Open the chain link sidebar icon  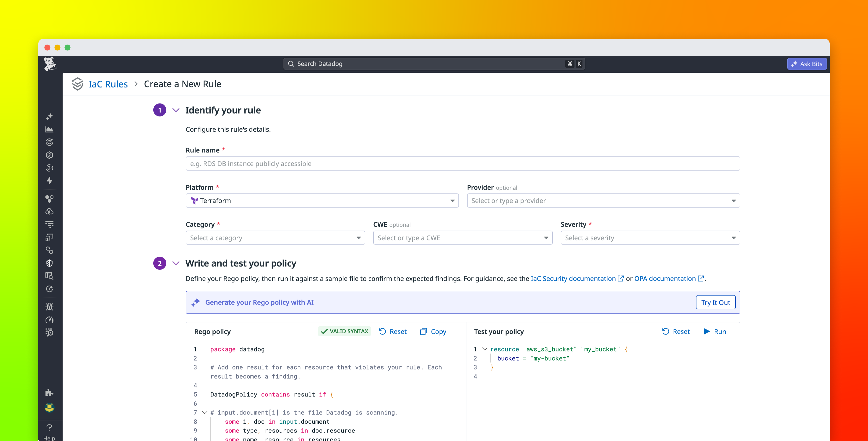50,250
